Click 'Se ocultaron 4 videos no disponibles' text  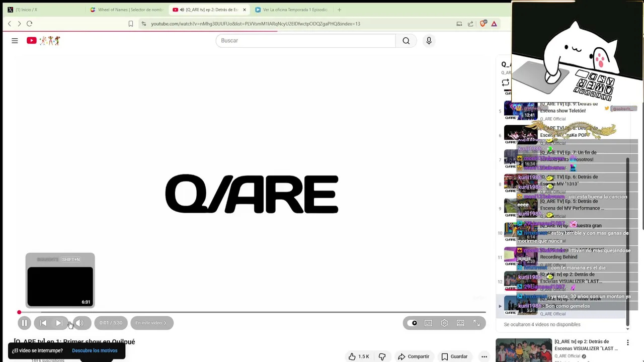click(x=542, y=324)
